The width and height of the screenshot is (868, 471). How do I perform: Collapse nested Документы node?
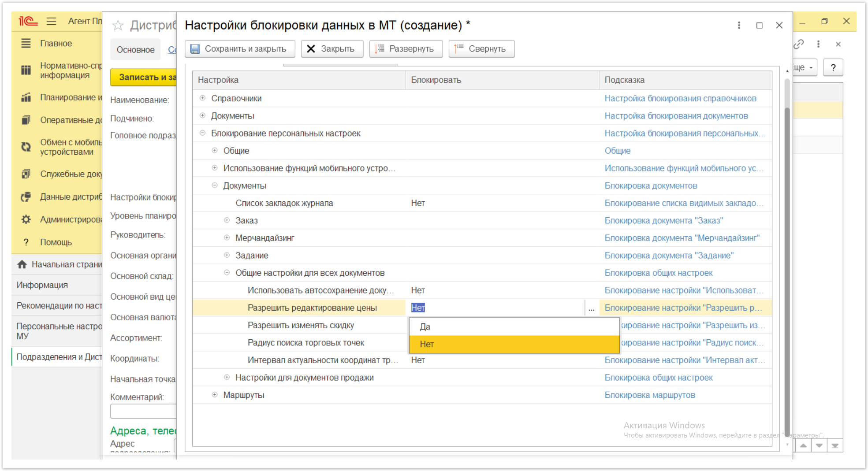click(x=215, y=185)
